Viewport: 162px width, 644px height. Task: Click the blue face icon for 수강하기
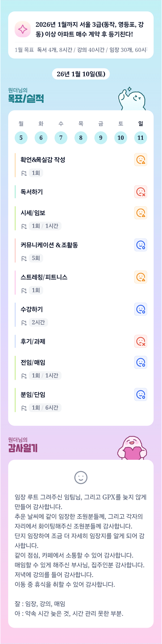[140, 309]
